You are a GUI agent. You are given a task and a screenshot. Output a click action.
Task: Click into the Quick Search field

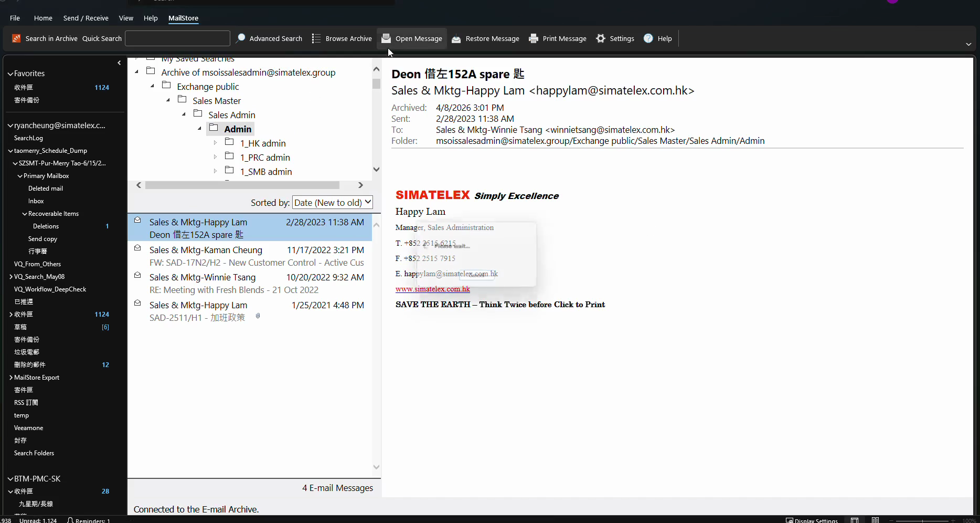coord(177,38)
